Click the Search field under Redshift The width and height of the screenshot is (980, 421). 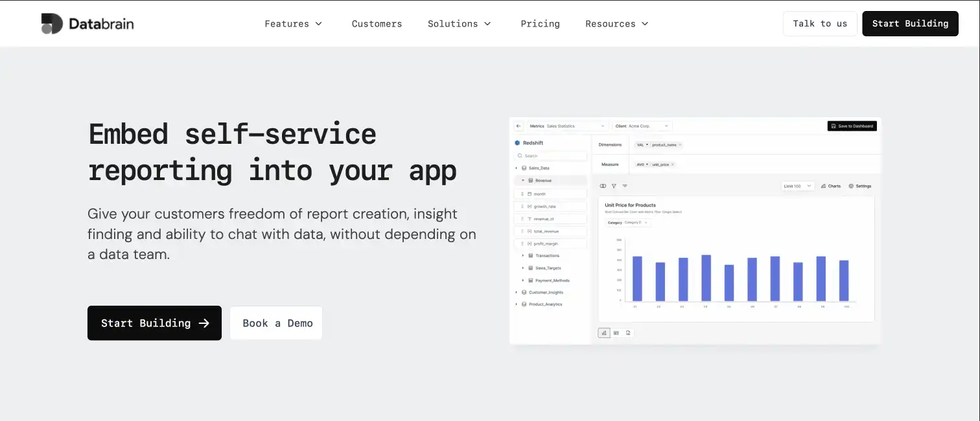(x=551, y=156)
